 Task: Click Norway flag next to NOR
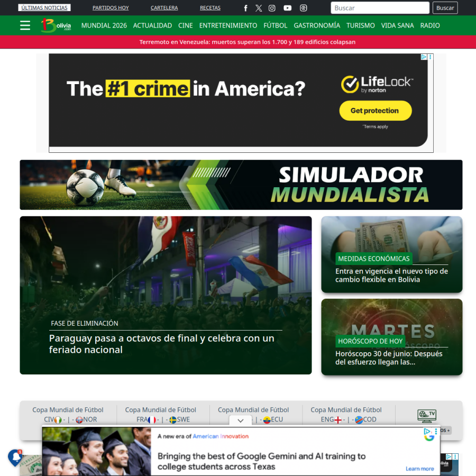(x=79, y=420)
